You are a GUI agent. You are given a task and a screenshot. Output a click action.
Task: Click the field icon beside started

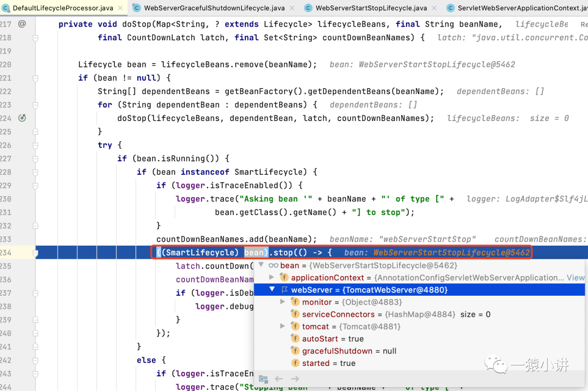pyautogui.click(x=295, y=363)
